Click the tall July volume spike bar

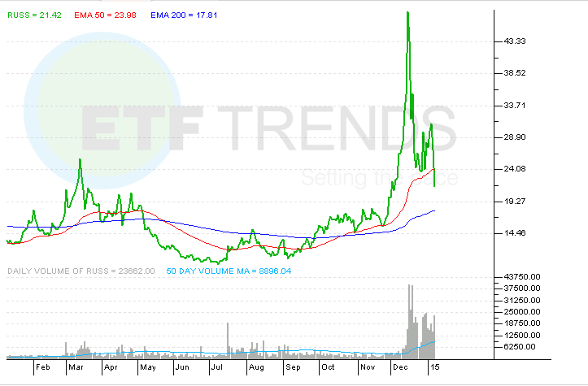[x=227, y=340]
